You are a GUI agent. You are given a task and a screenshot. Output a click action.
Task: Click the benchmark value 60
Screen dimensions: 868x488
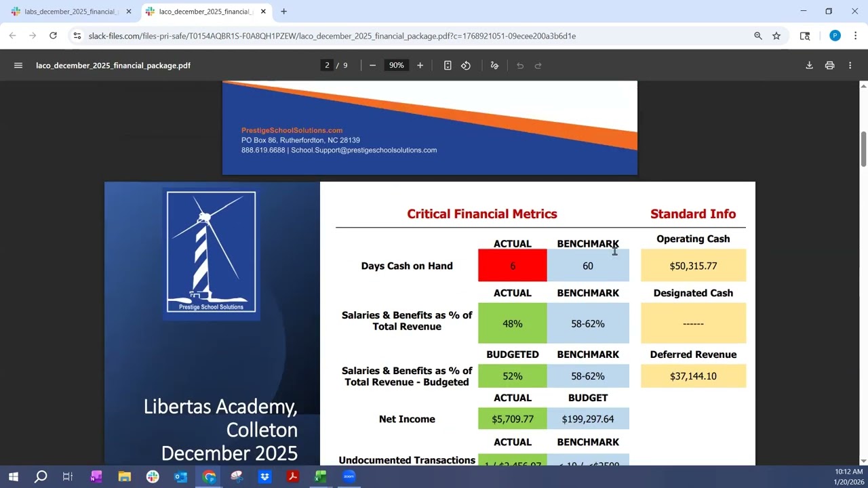pyautogui.click(x=588, y=266)
